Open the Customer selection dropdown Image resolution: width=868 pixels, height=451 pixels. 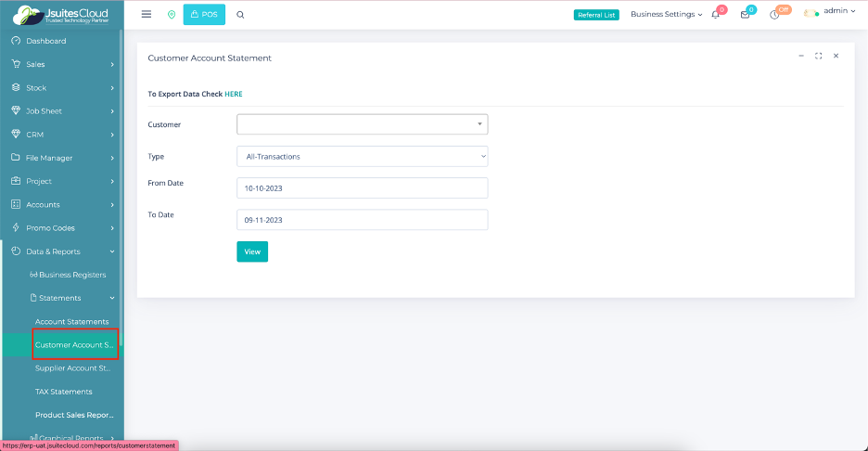point(362,124)
